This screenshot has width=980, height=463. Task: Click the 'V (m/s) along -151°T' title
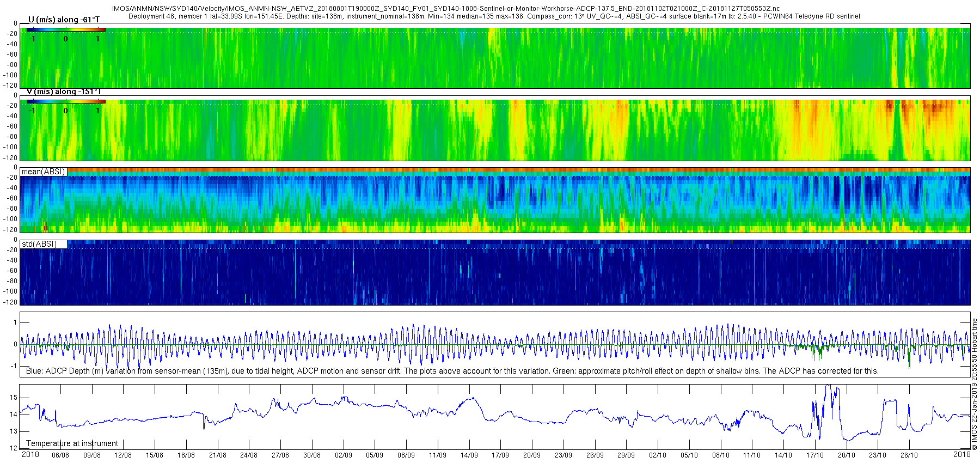click(x=64, y=92)
